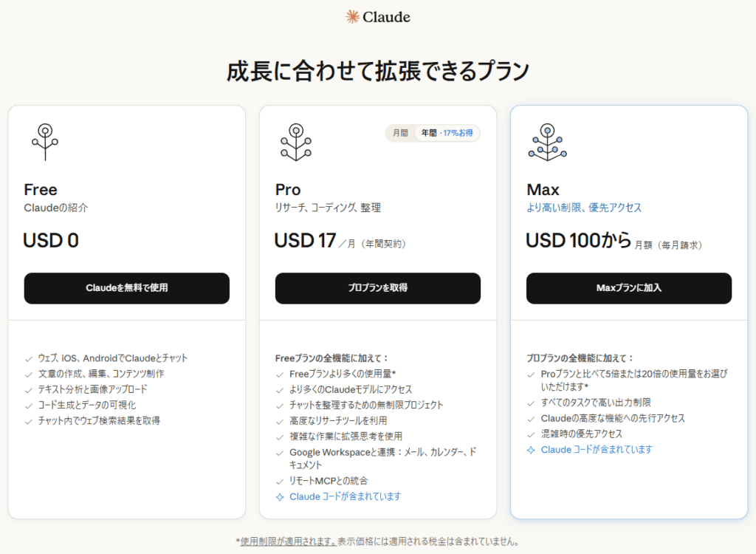
Task: Click checkmark next to Freeプランより多くの使用量
Action: 280,375
